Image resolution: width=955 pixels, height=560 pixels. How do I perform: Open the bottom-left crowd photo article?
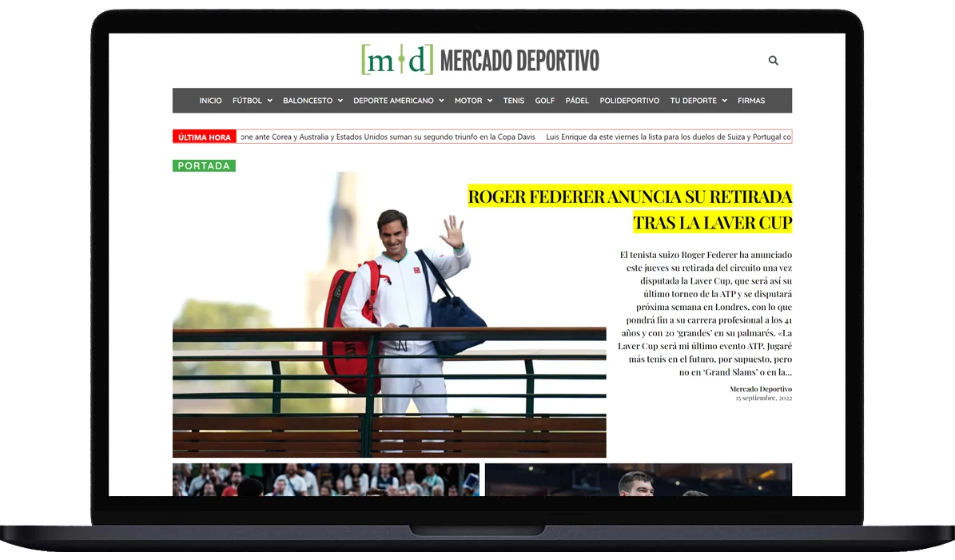(325, 479)
